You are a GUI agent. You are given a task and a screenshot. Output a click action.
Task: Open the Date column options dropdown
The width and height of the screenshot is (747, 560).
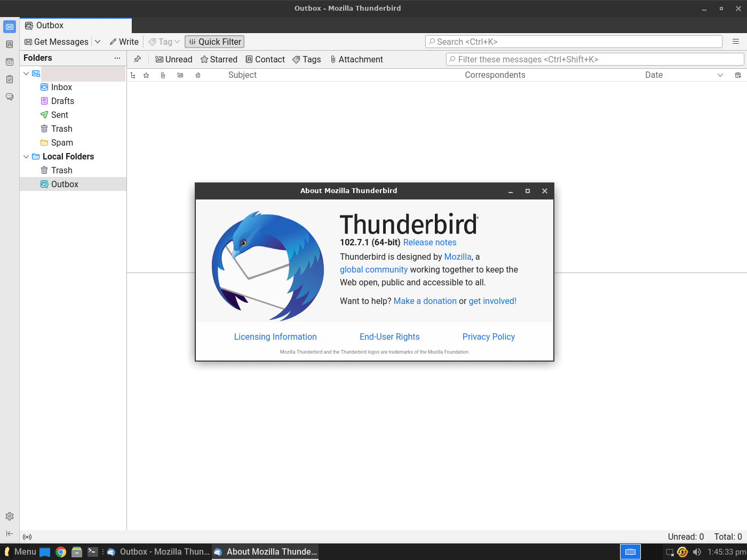(721, 75)
